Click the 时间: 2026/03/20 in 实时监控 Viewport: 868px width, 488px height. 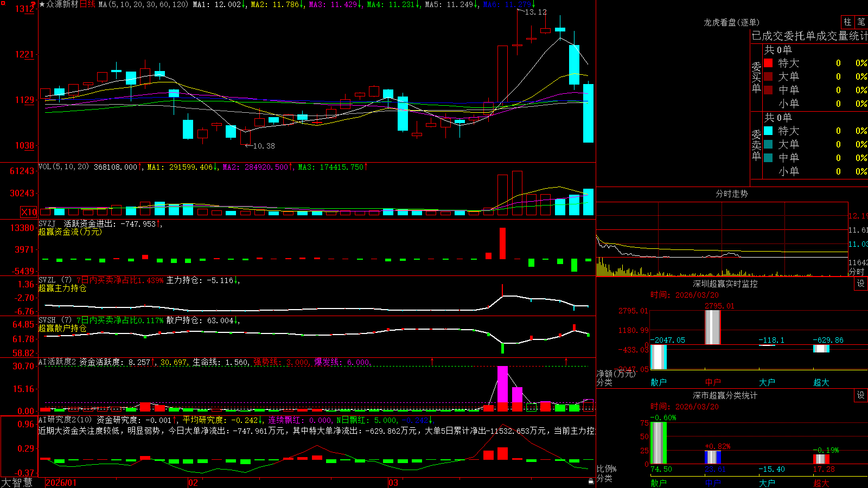[685, 295]
